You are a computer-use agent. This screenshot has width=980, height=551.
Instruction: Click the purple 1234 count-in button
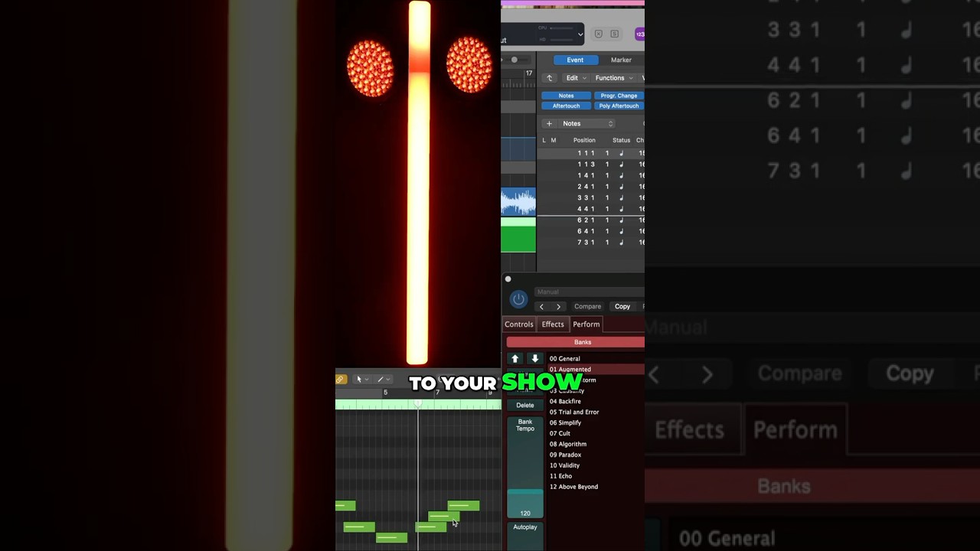coord(640,34)
